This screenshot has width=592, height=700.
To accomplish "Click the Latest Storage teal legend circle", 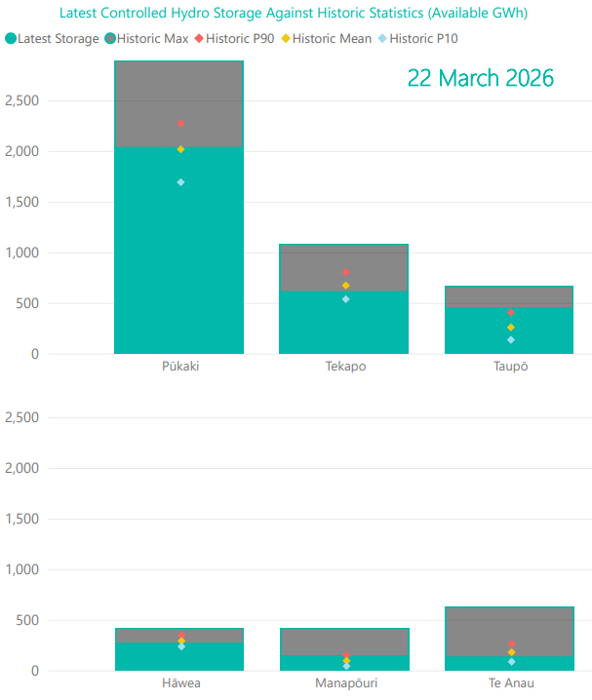I will (11, 39).
